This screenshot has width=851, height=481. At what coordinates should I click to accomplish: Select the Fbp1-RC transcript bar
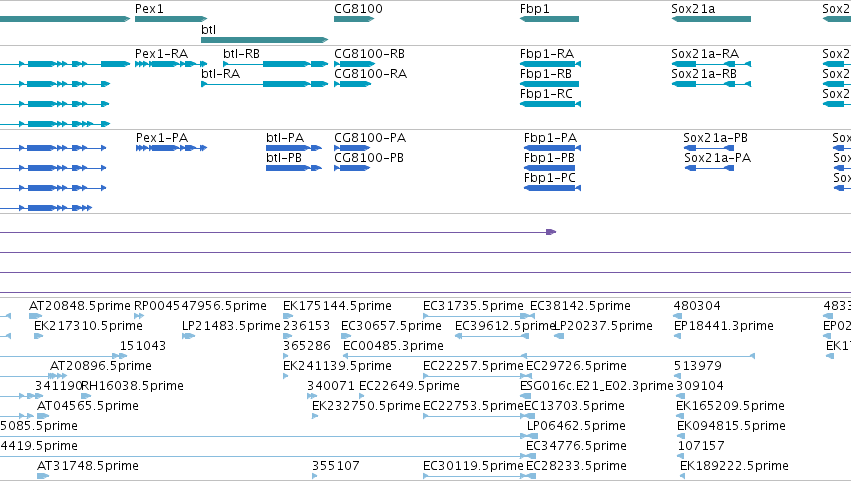click(550, 104)
